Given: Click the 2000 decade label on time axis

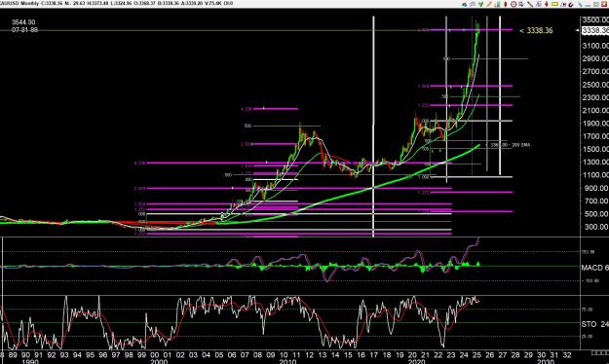Looking at the screenshot, I should click(159, 361).
